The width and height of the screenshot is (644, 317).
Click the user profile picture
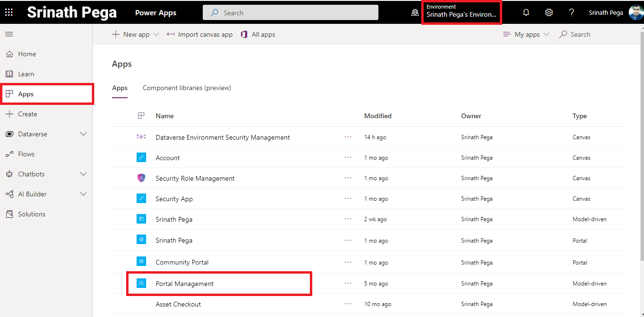[x=635, y=12]
